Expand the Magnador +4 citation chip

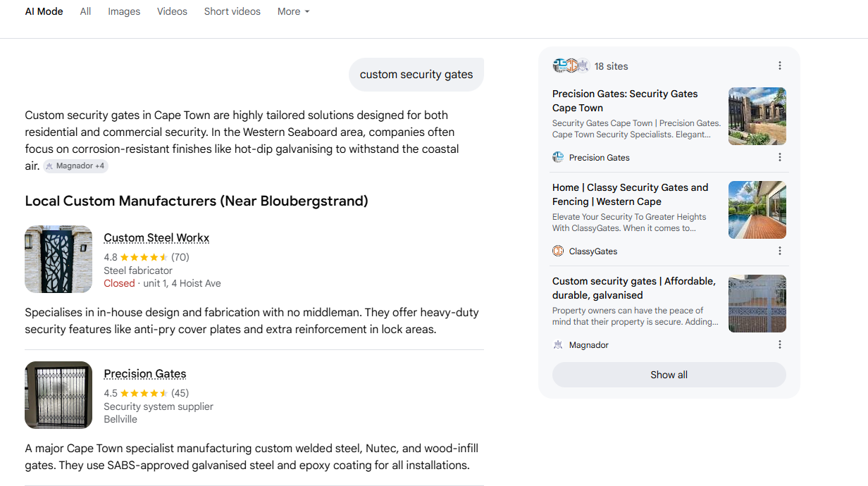(x=76, y=166)
